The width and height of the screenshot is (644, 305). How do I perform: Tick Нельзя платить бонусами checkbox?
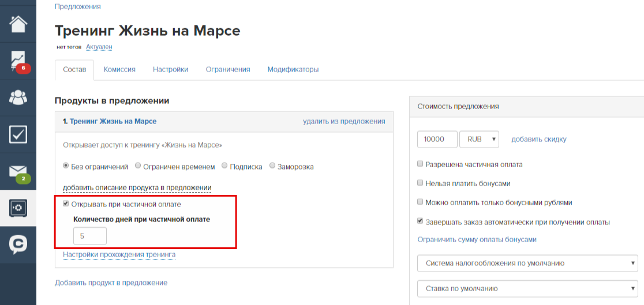[x=420, y=183]
